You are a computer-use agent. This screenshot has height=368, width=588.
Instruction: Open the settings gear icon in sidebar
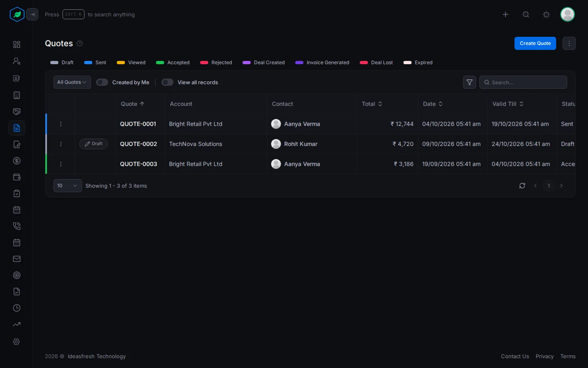pos(17,341)
